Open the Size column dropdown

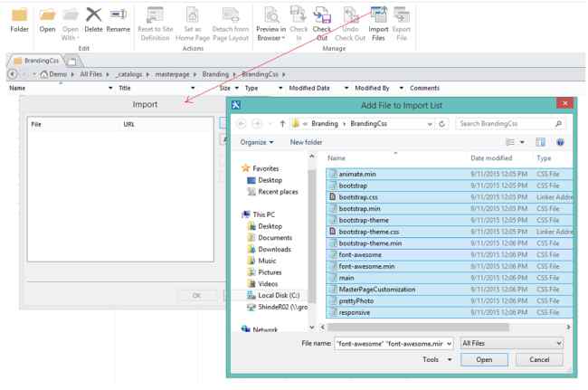pos(237,88)
